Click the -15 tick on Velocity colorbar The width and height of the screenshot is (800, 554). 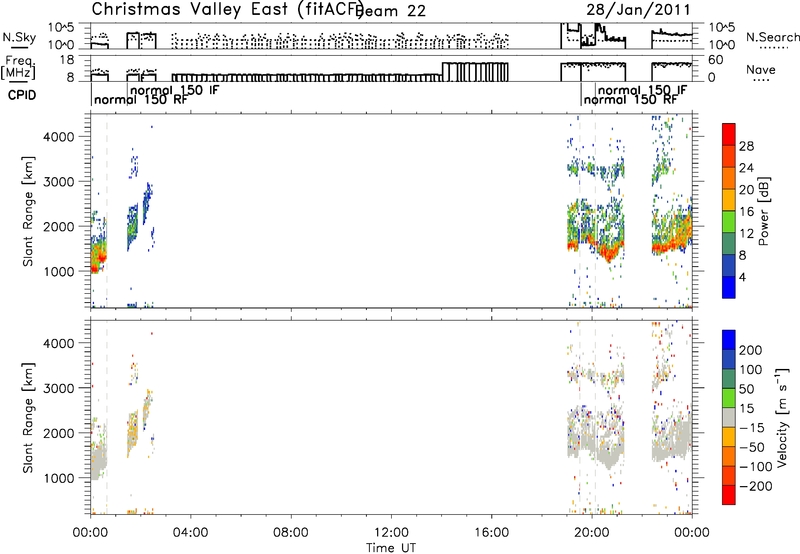pyautogui.click(x=752, y=427)
